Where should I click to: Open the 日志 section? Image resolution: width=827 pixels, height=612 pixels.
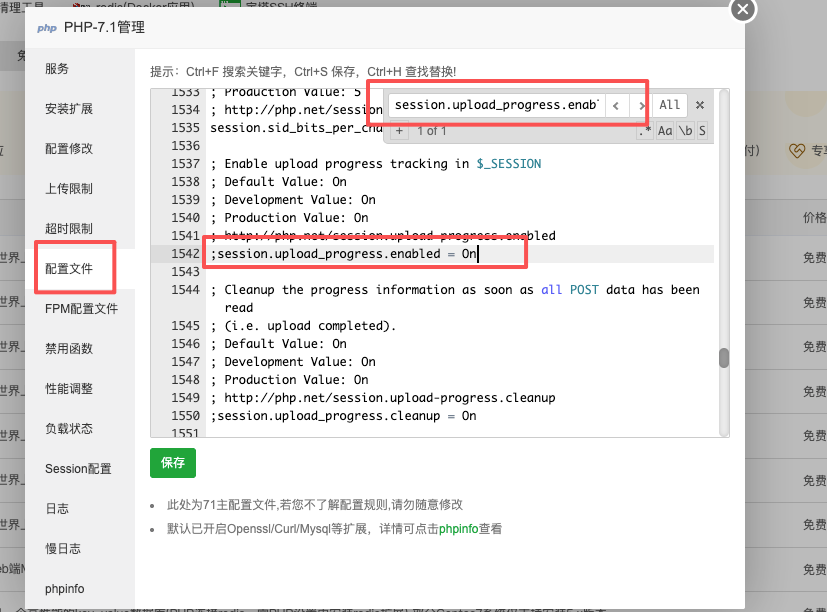click(x=57, y=509)
